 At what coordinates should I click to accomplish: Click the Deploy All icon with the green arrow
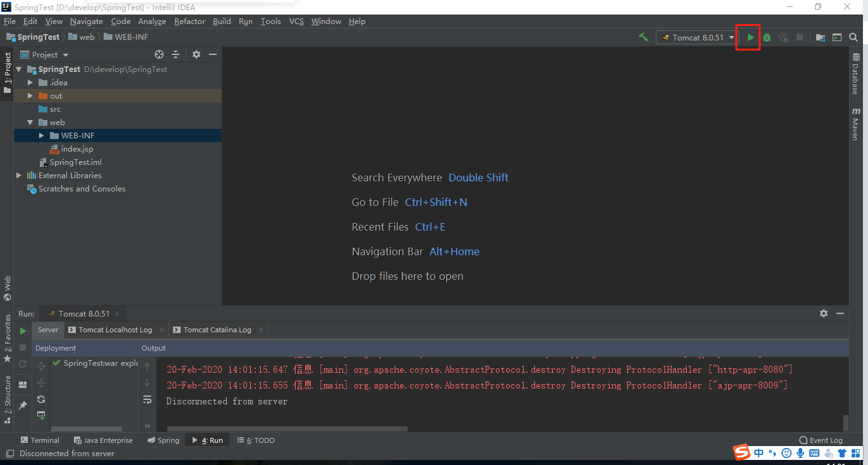(x=41, y=416)
